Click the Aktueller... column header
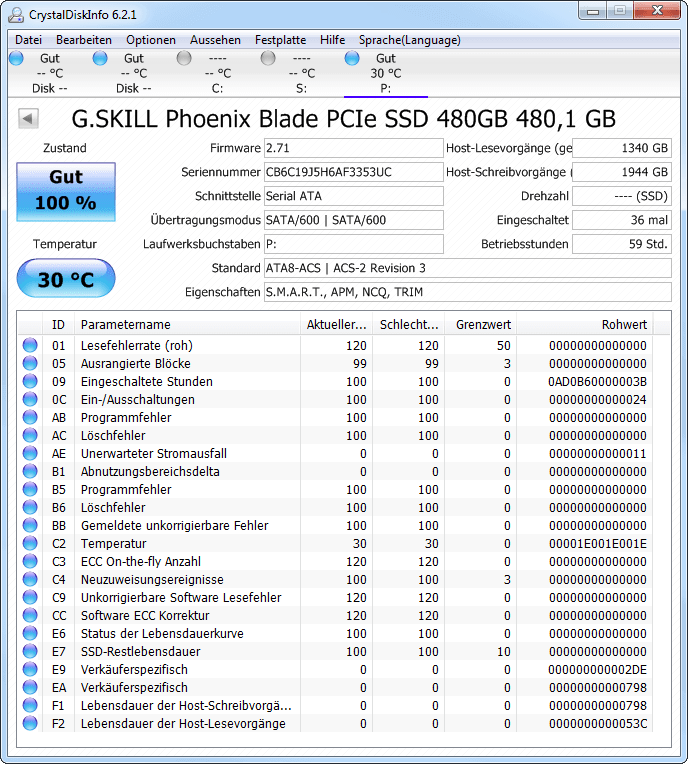 [336, 325]
